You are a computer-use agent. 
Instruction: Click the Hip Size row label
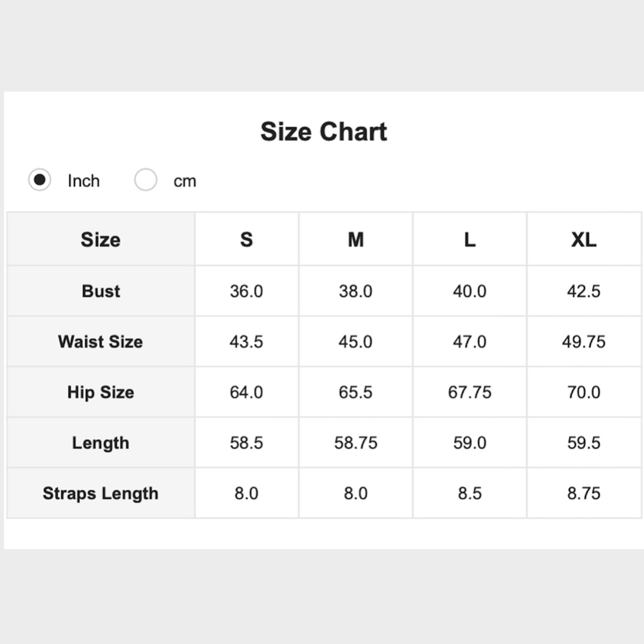[100, 392]
